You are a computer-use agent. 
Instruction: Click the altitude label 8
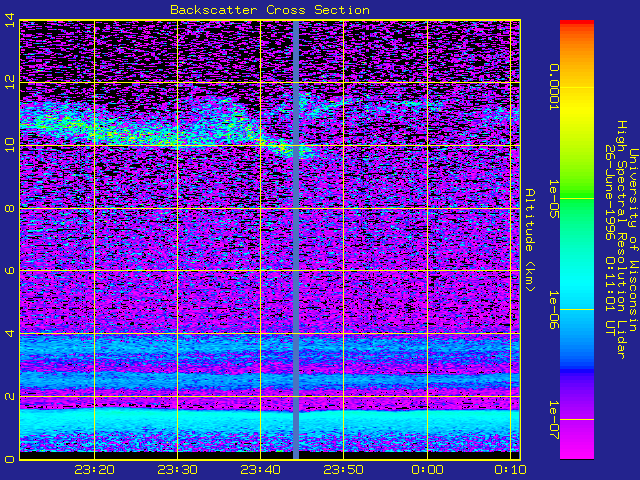point(9,208)
